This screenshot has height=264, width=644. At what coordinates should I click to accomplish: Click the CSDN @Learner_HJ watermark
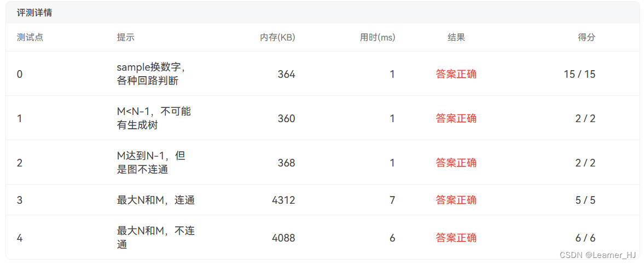[x=597, y=255]
